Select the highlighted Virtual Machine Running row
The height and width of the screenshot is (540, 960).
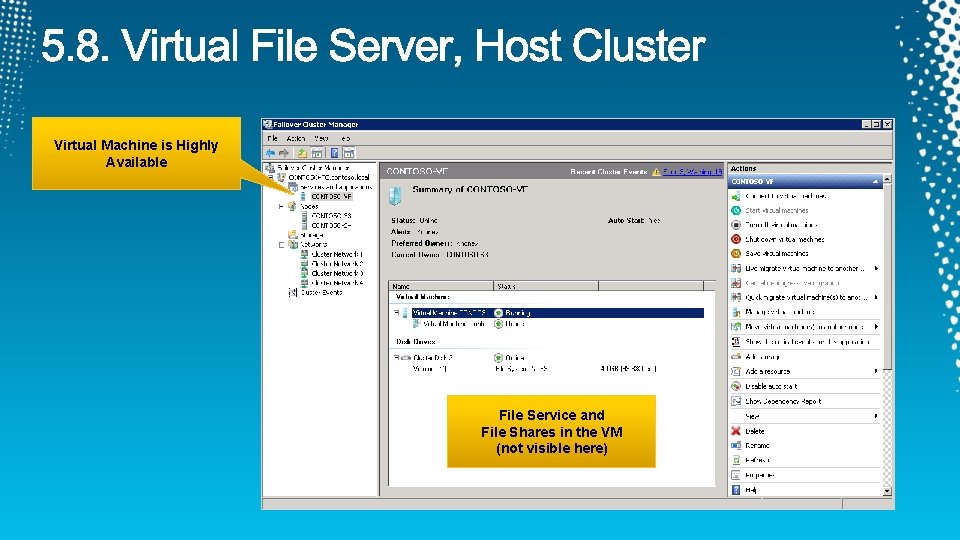(x=557, y=313)
